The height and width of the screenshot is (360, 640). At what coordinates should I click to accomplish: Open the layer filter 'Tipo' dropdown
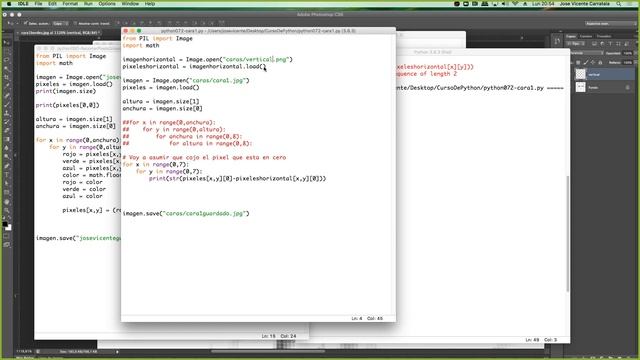(x=576, y=44)
